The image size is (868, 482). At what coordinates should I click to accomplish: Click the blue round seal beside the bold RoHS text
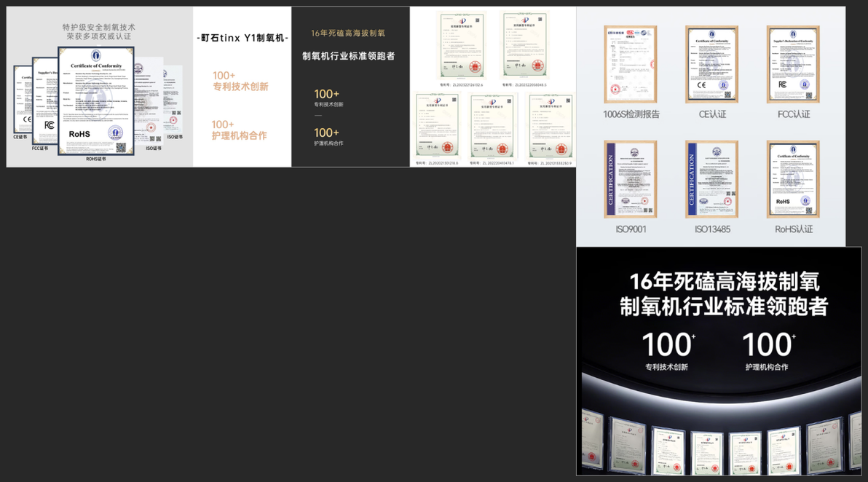(x=115, y=133)
